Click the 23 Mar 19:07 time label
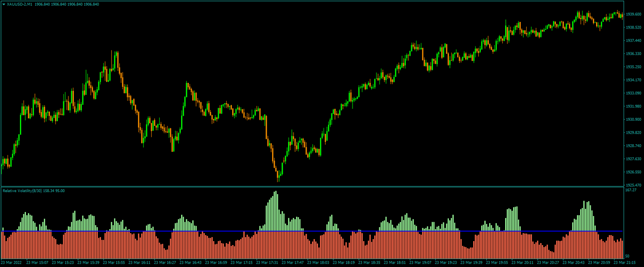 420,263
